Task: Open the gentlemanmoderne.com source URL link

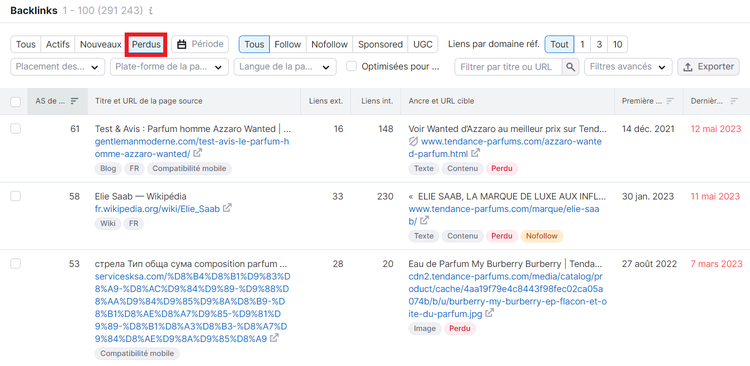Action: tap(192, 147)
